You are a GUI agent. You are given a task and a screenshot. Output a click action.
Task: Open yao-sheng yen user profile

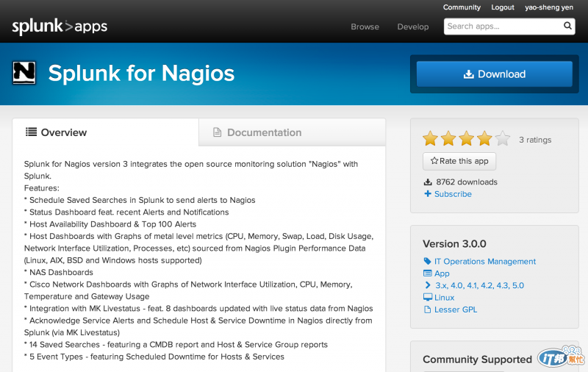click(x=549, y=7)
